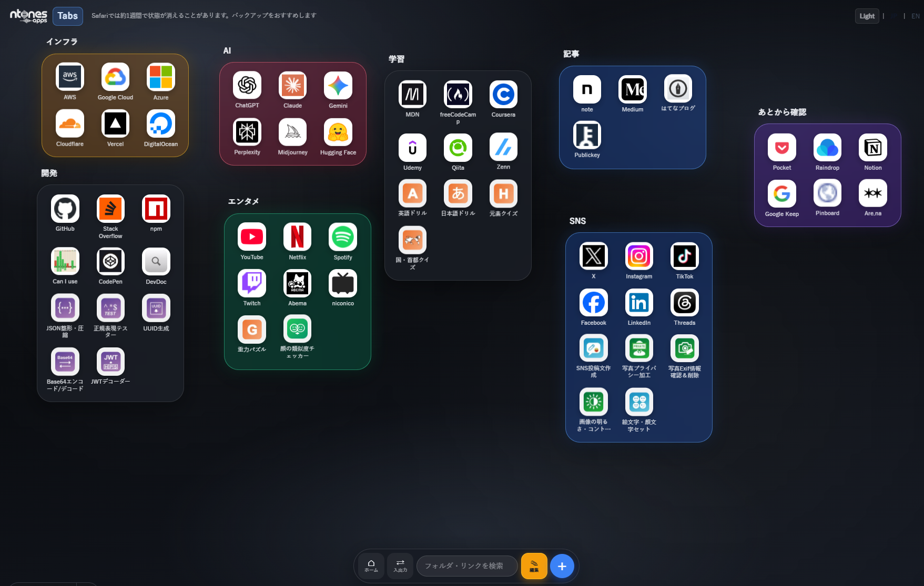Launch YouTube from the entertainment folder
Image resolution: width=924 pixels, height=586 pixels.
252,237
